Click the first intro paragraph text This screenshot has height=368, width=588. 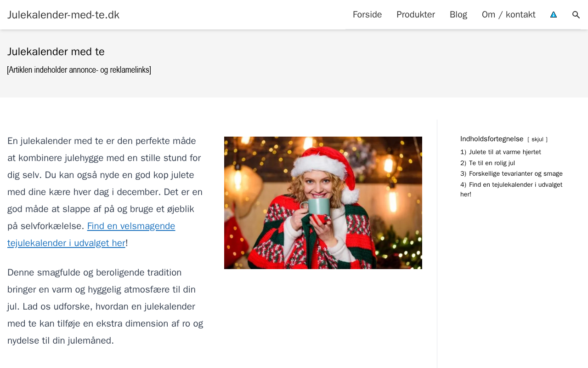coord(105,192)
